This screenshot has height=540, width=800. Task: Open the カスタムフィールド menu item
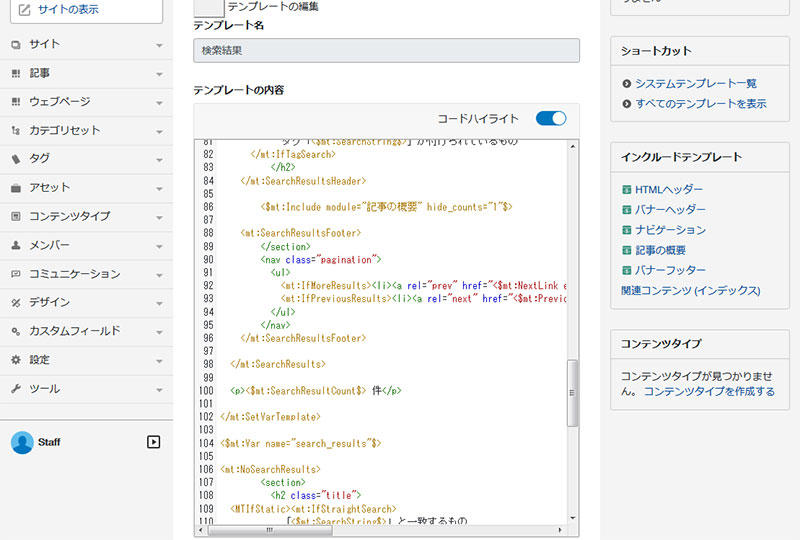pyautogui.click(x=75, y=331)
